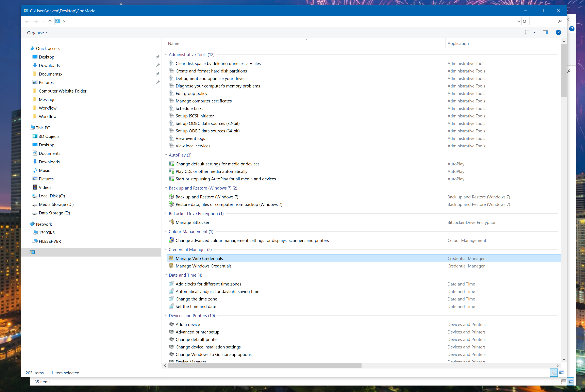Select Manage Windows Credentials icon
585x392 pixels.
click(171, 265)
